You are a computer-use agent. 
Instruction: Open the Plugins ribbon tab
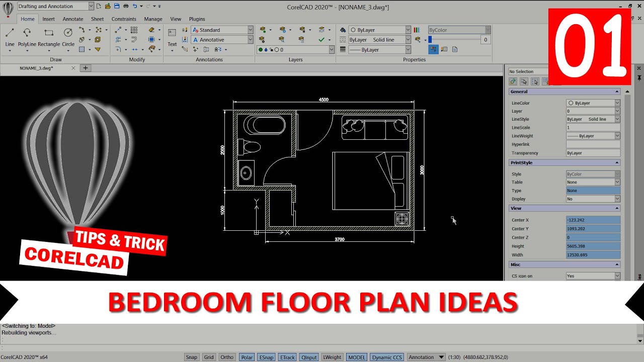pyautogui.click(x=197, y=19)
